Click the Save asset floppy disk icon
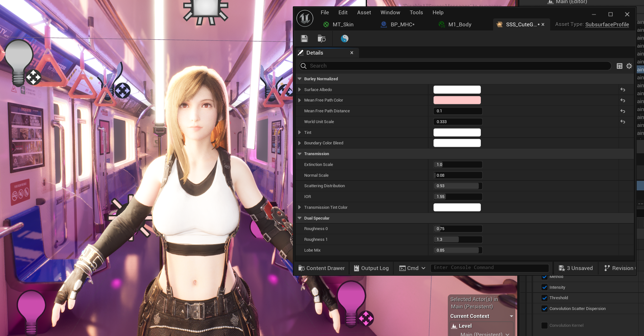Image resolution: width=644 pixels, height=336 pixels. 304,39
